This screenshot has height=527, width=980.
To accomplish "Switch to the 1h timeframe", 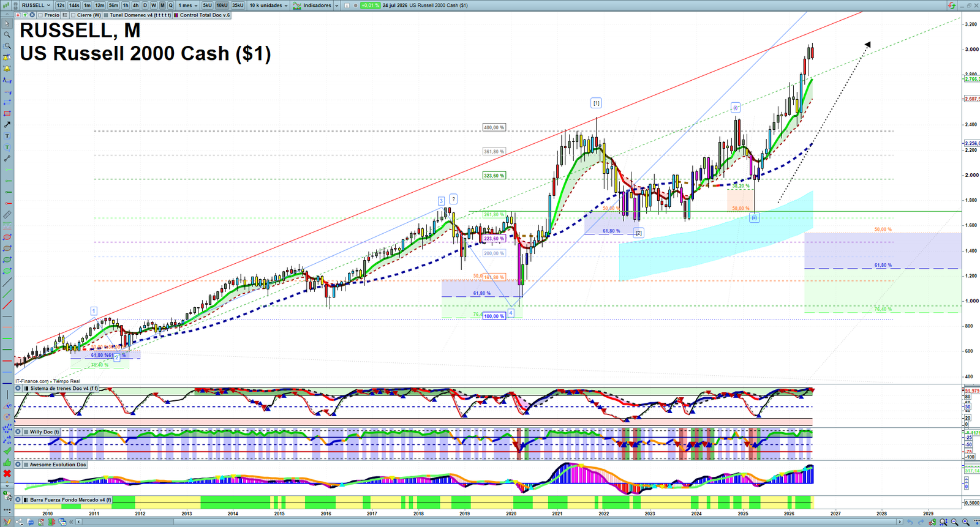I will 126,6.
